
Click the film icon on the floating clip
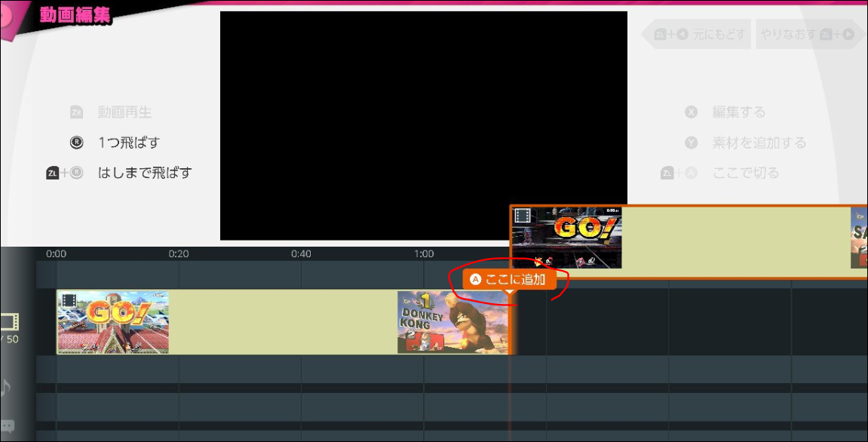tap(522, 216)
